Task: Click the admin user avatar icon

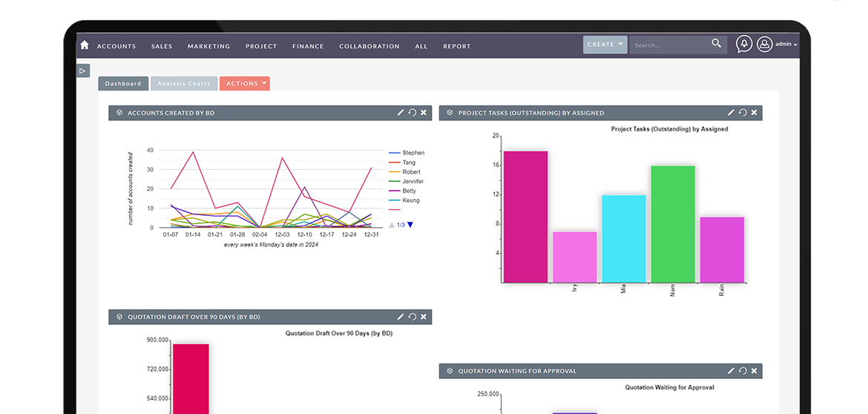Action: tap(764, 45)
